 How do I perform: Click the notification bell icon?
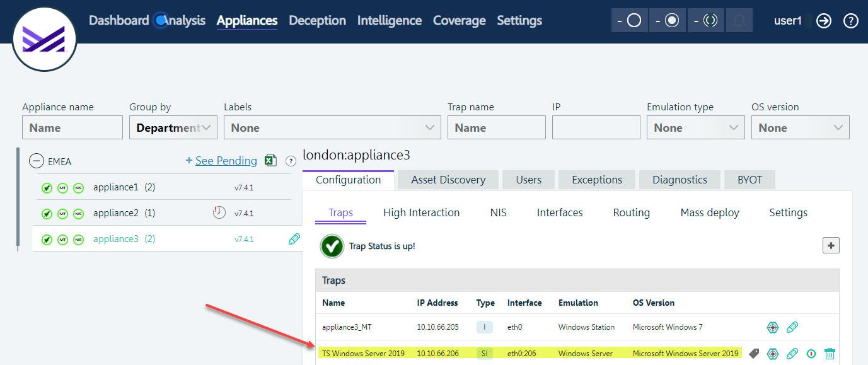(x=739, y=21)
